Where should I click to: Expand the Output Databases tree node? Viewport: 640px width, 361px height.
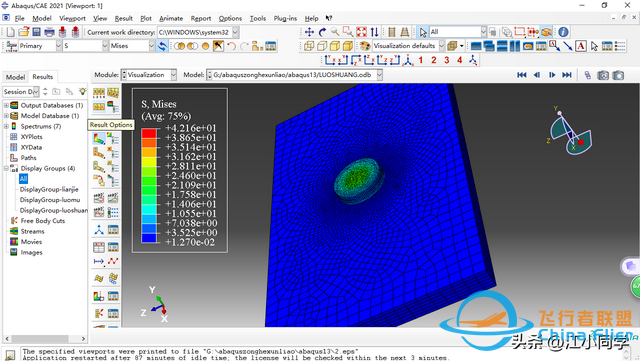click(x=6, y=105)
